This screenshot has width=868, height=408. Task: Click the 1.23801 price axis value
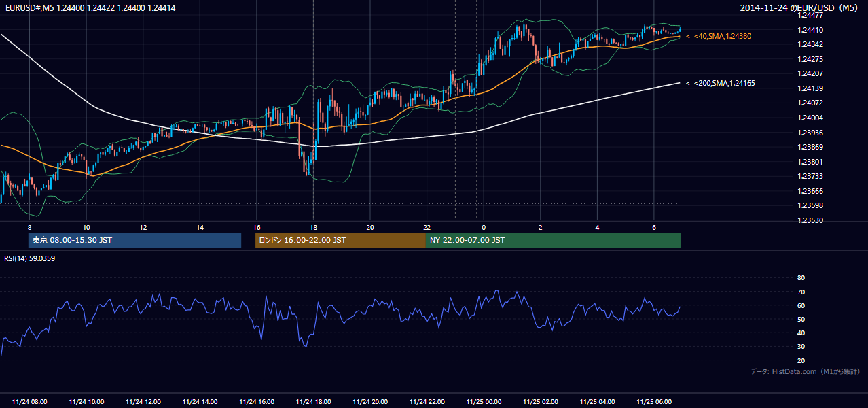point(811,162)
